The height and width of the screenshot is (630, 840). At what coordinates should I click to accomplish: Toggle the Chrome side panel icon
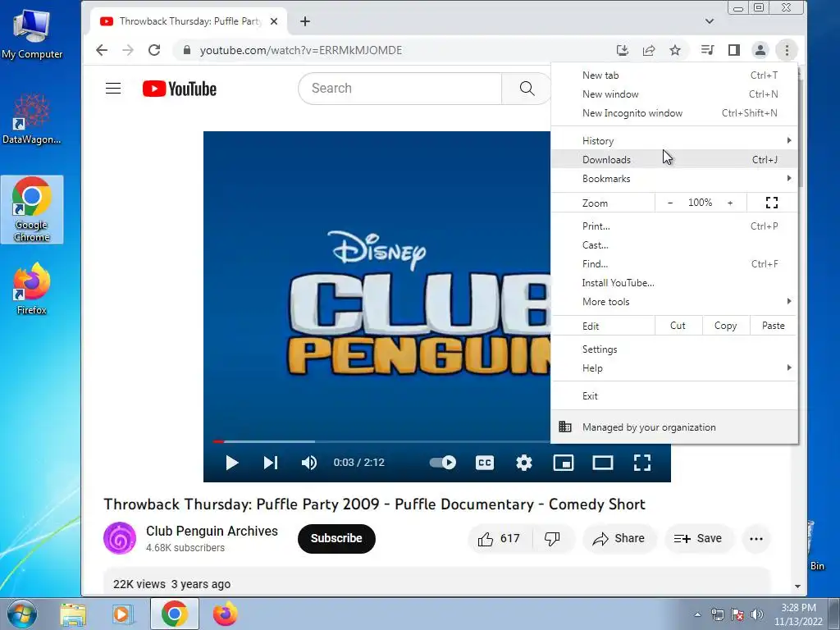click(734, 50)
